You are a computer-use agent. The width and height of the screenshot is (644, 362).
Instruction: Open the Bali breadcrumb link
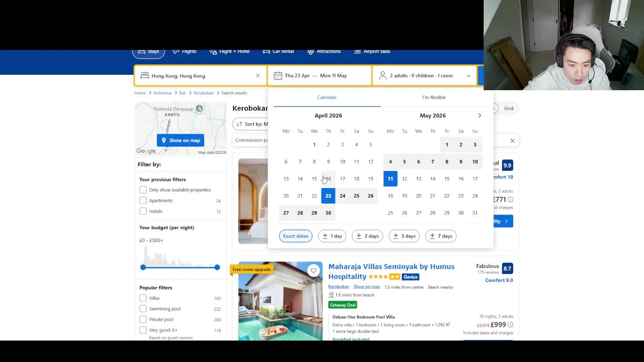click(182, 93)
